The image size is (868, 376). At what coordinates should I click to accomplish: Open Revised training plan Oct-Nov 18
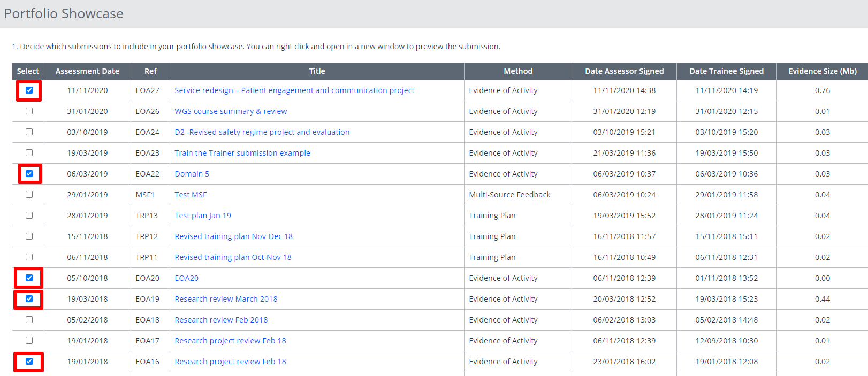tap(233, 257)
